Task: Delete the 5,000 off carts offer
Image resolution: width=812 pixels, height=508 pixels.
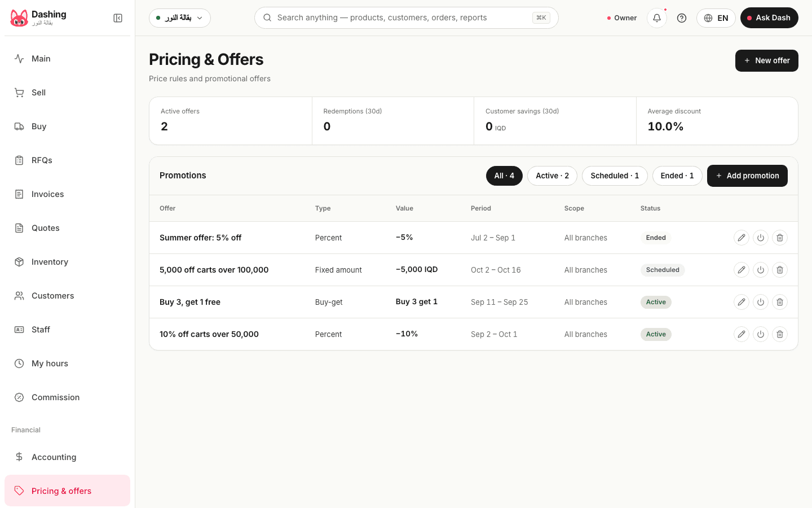Action: click(x=780, y=270)
